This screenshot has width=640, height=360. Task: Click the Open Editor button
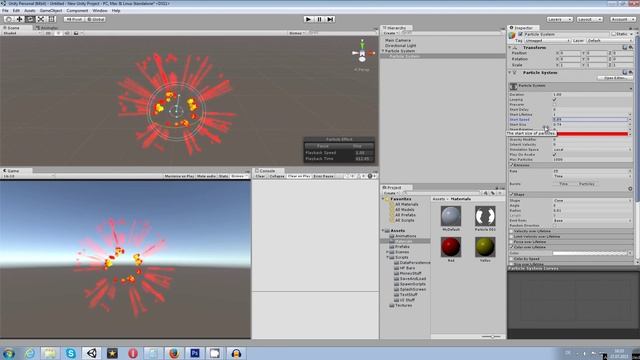pos(615,78)
